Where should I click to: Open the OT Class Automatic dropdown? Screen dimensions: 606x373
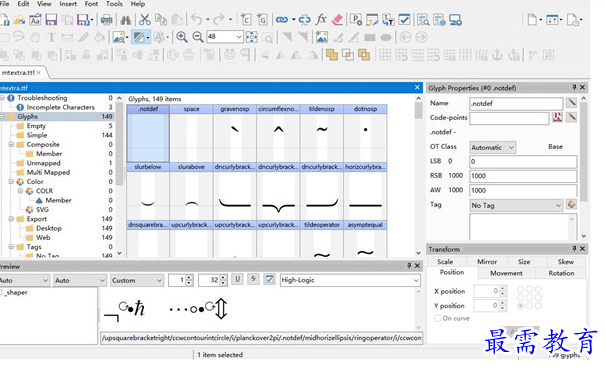[x=492, y=147]
